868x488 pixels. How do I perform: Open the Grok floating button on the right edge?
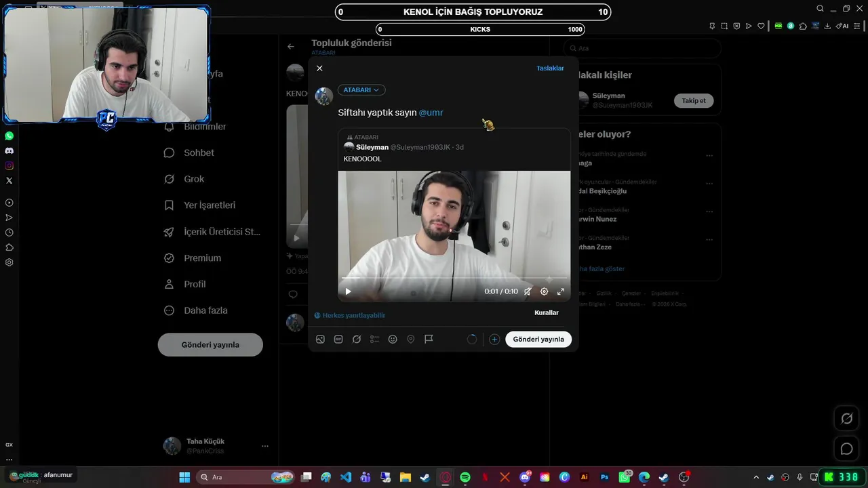[846, 419]
